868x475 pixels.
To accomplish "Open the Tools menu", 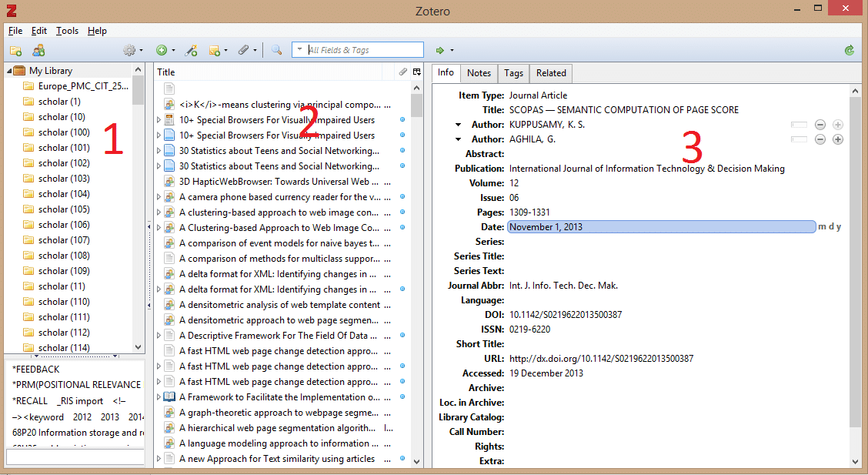I will click(x=67, y=31).
